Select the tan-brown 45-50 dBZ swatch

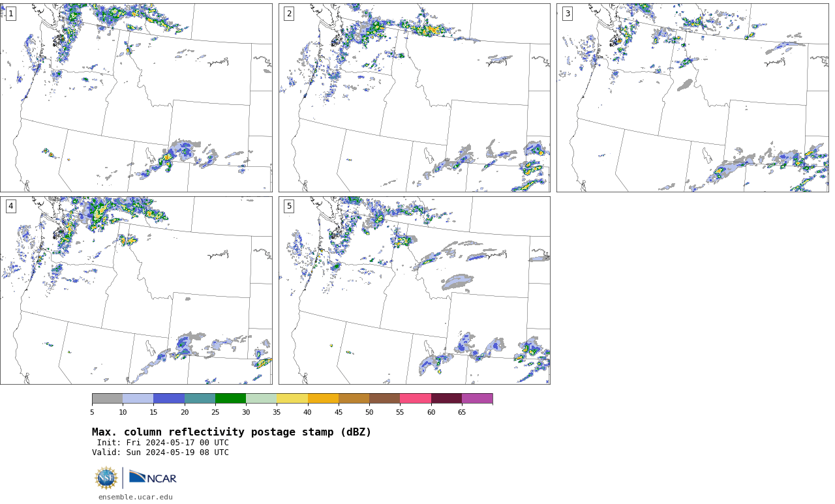click(x=354, y=398)
